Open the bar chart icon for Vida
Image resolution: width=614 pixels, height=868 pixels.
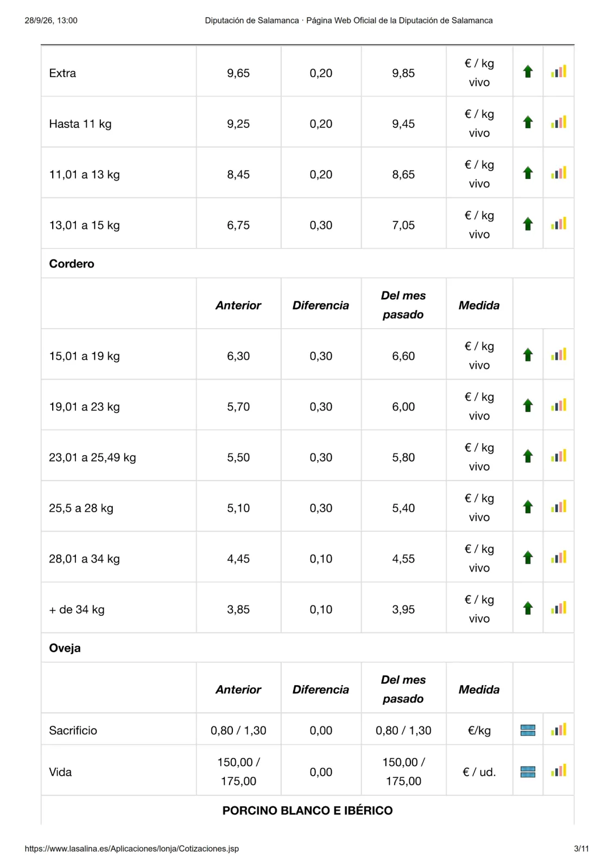tap(559, 770)
